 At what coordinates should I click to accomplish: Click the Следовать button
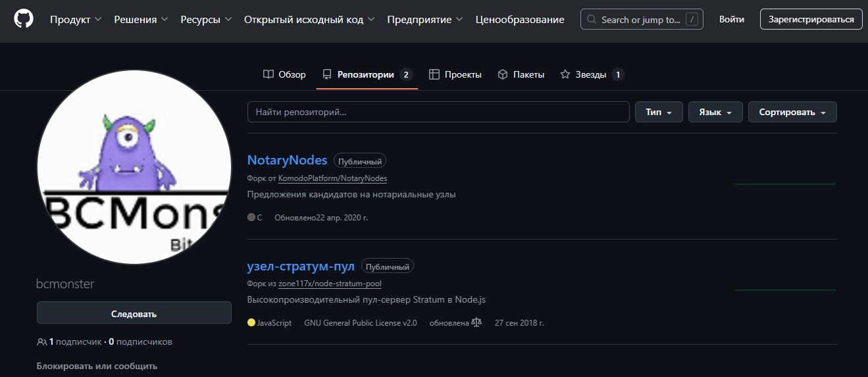click(x=134, y=314)
